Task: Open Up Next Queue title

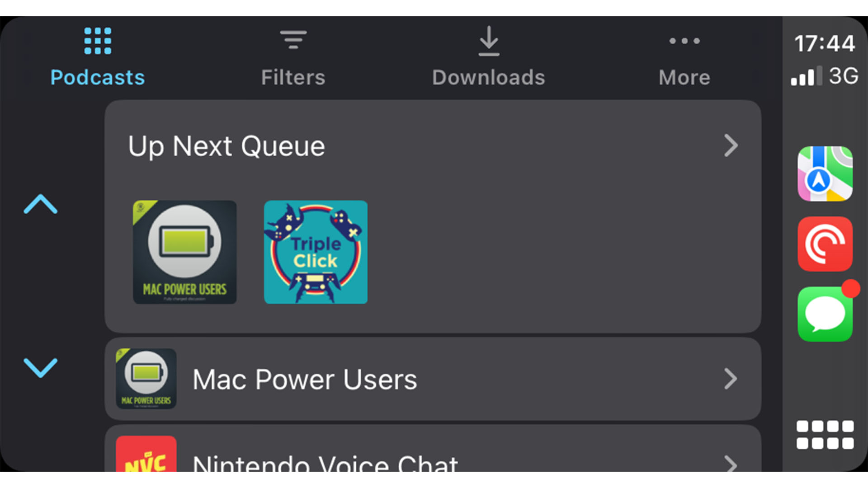Action: coord(226,146)
